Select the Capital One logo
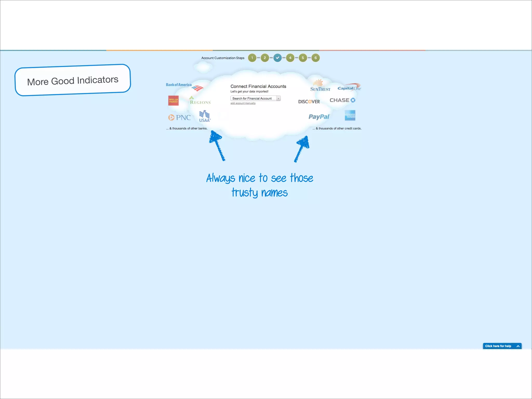Screen dimensions: 532x399 coord(349,88)
